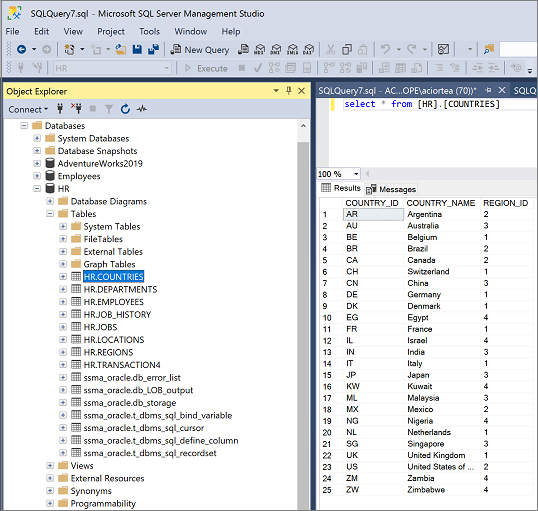Open the Help menu

[231, 32]
